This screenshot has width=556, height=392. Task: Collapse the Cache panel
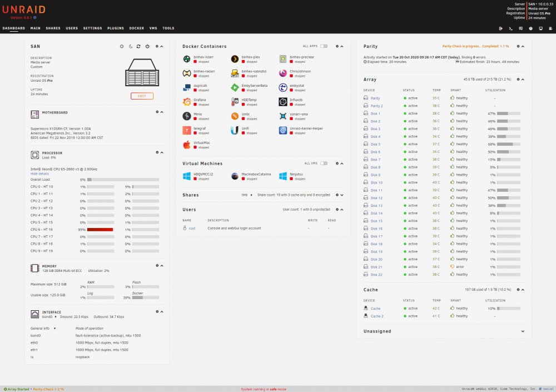pos(523,290)
